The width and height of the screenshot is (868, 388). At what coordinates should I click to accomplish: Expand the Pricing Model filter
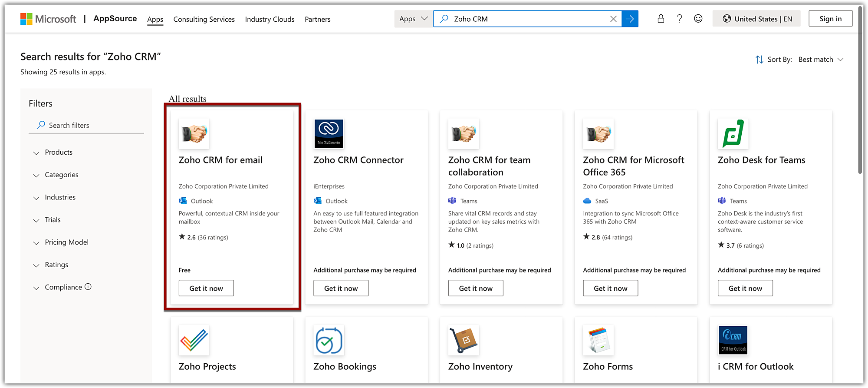tap(66, 242)
